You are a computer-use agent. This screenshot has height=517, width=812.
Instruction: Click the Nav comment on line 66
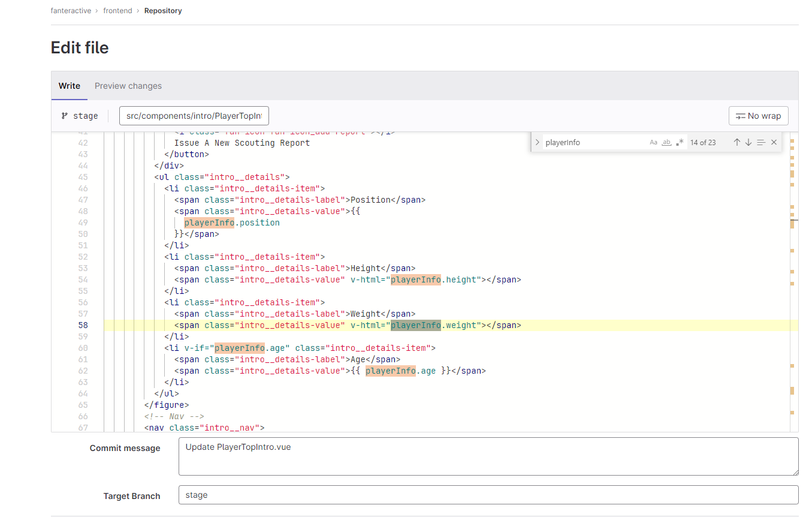(174, 416)
